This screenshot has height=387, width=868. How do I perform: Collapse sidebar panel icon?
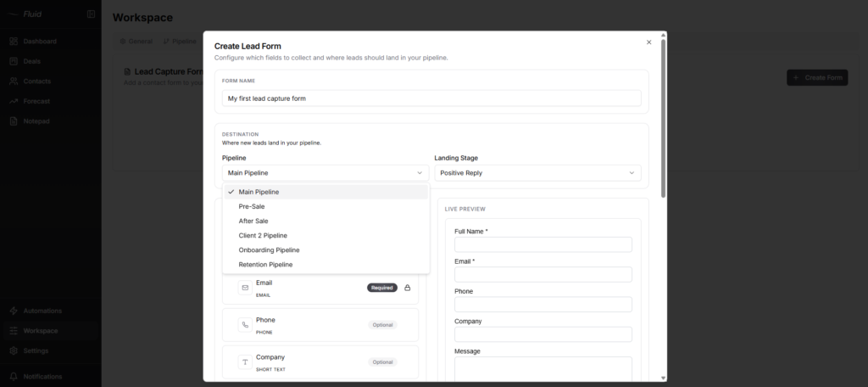[x=92, y=14]
